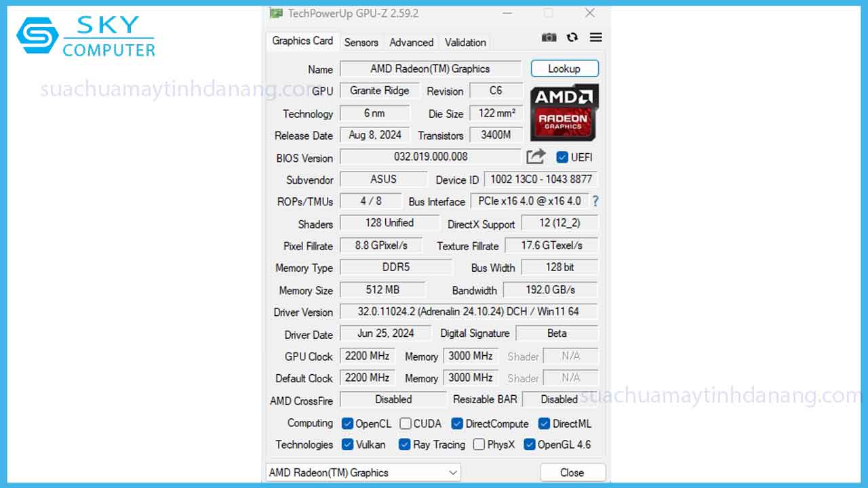Viewport: 868px width, 488px height.
Task: Switch to the Advanced tab
Action: pos(411,42)
